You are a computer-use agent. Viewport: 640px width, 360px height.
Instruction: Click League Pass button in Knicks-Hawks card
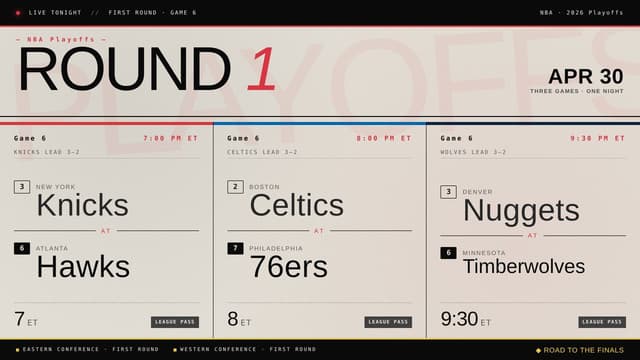pyautogui.click(x=175, y=322)
